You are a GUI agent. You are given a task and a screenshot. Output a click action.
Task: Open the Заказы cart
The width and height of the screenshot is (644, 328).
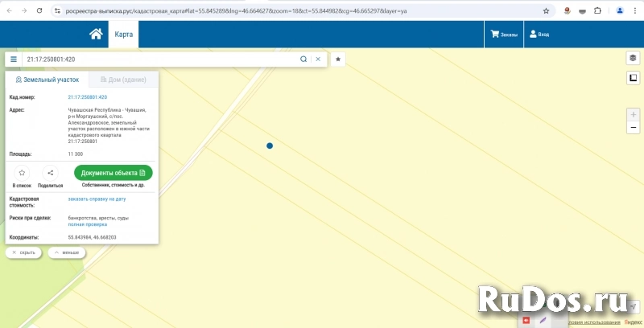click(504, 35)
